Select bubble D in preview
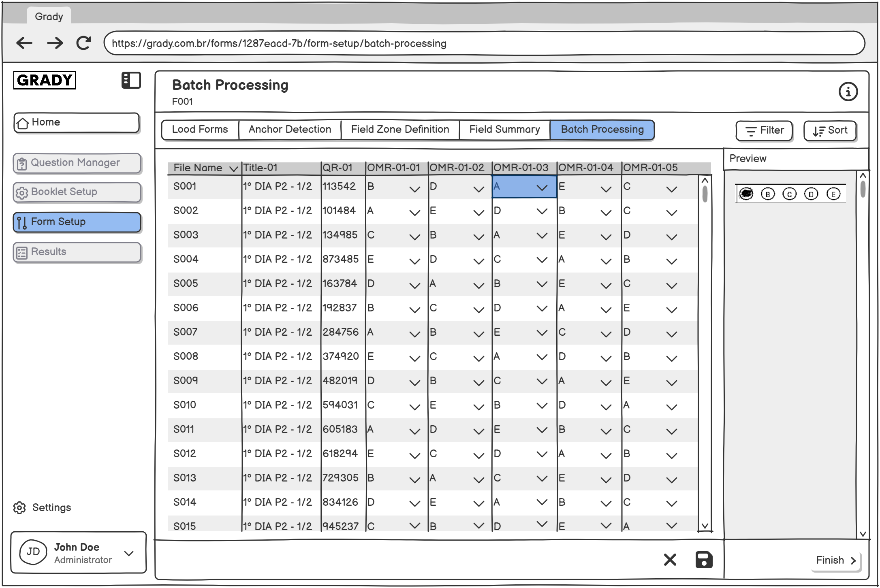 [811, 194]
